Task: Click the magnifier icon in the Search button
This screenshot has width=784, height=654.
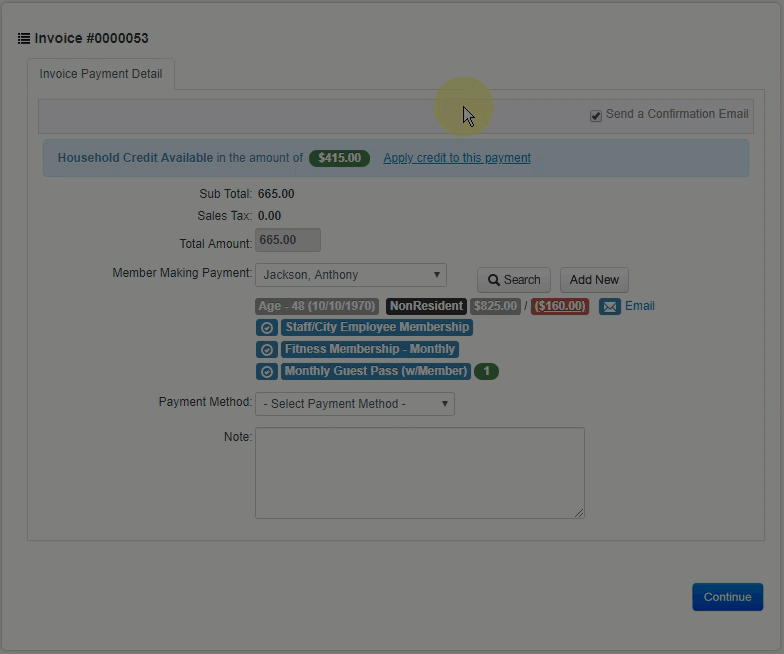Action: coord(494,281)
